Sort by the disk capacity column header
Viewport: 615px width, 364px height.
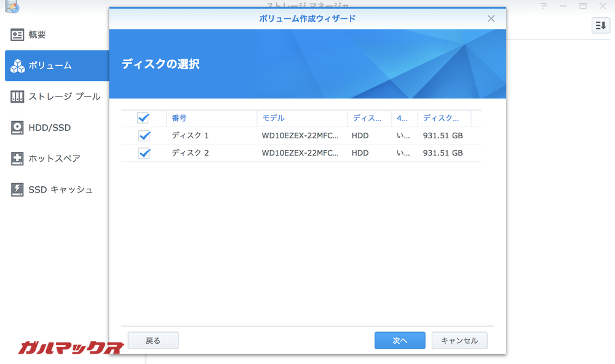pyautogui.click(x=440, y=118)
